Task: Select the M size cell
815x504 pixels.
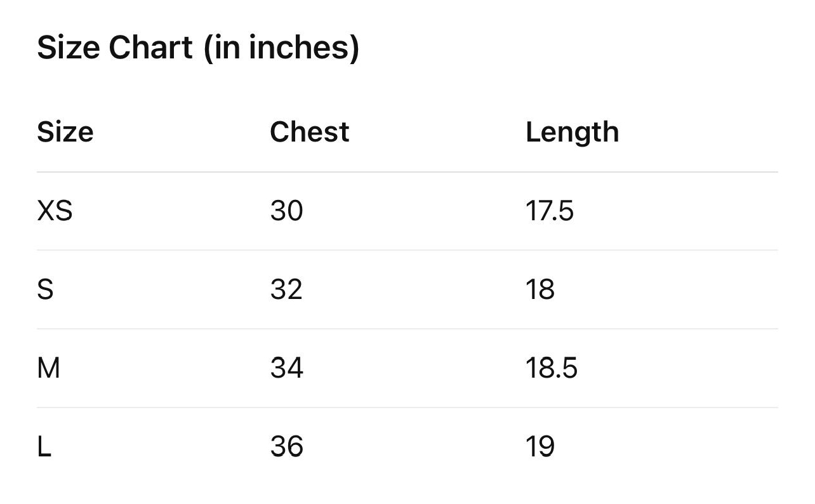Action: pyautogui.click(x=49, y=368)
